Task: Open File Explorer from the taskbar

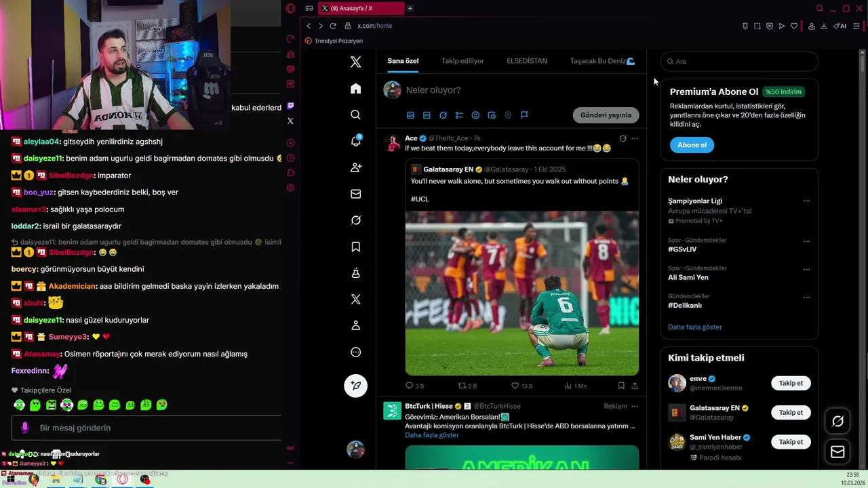Action: pyautogui.click(x=56, y=479)
